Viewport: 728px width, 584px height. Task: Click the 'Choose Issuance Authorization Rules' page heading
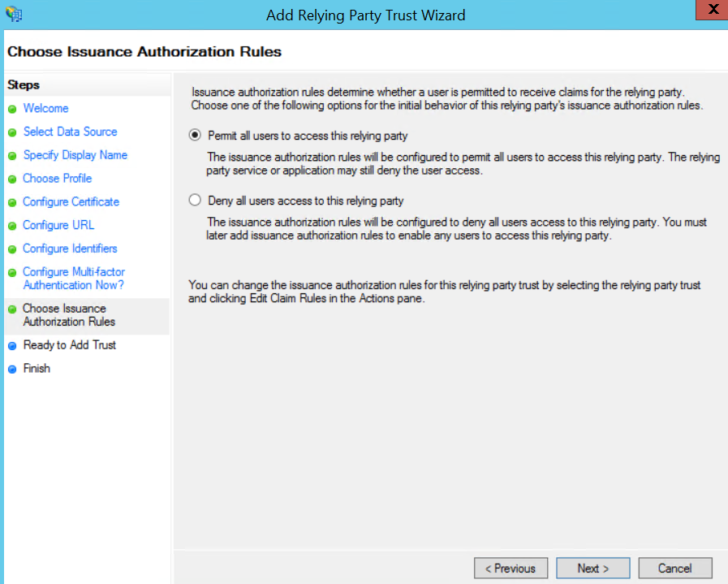click(144, 51)
